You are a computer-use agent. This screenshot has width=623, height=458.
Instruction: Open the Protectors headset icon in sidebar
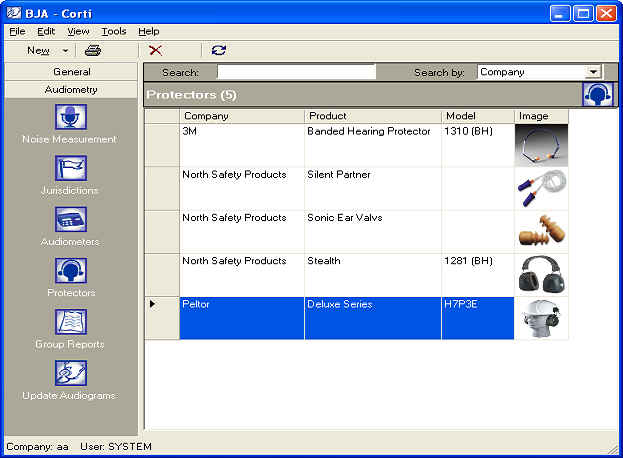coord(71,271)
